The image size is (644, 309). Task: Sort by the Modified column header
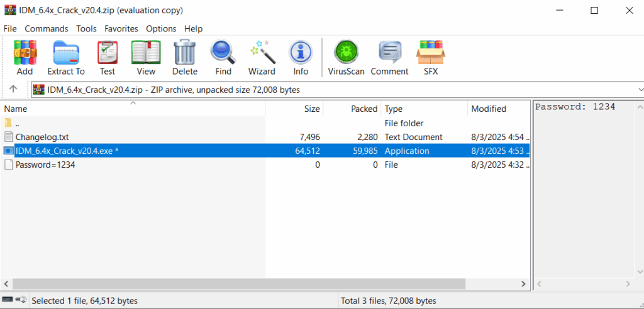(499, 109)
